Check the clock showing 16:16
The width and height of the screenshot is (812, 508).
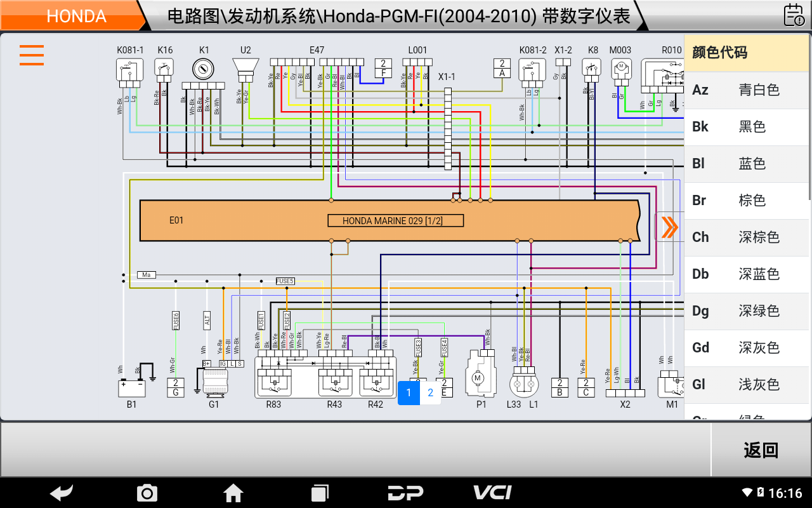[785, 493]
